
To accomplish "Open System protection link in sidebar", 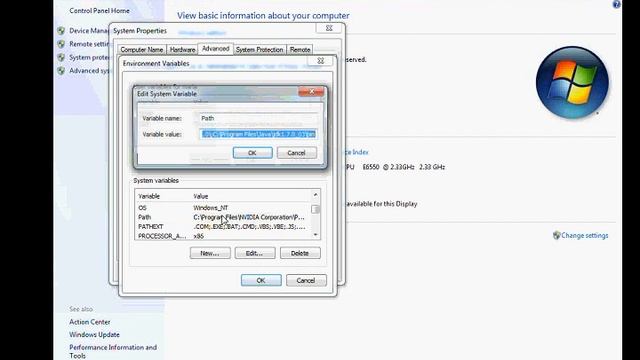I will point(89,57).
